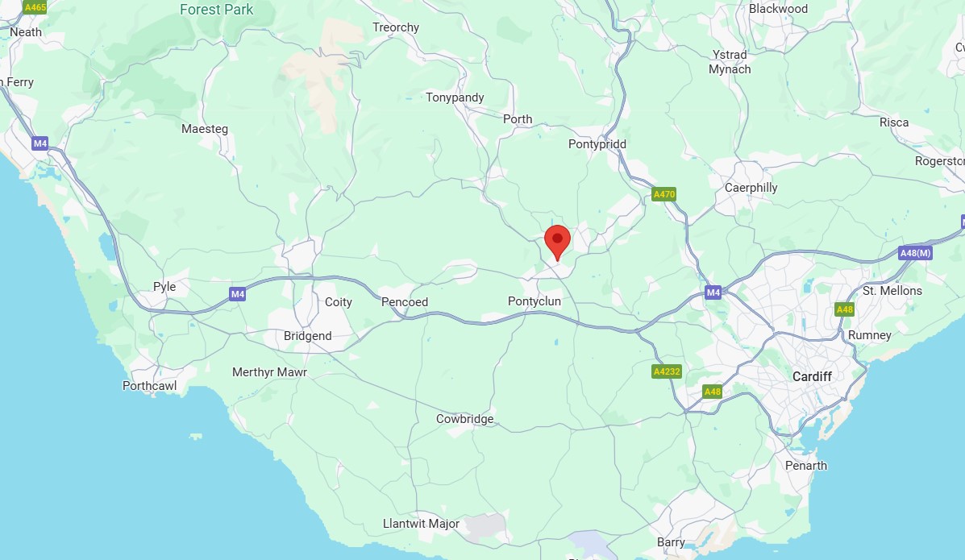Click the Tonypandy place label

click(455, 97)
